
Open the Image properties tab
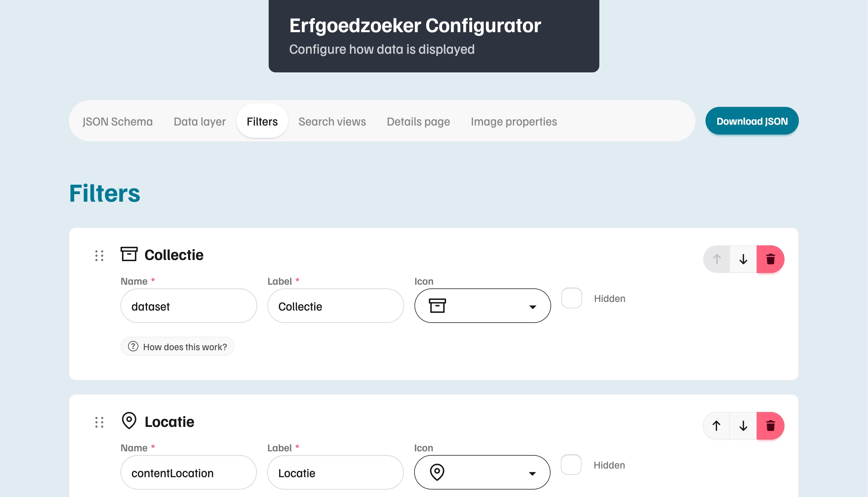[514, 121]
